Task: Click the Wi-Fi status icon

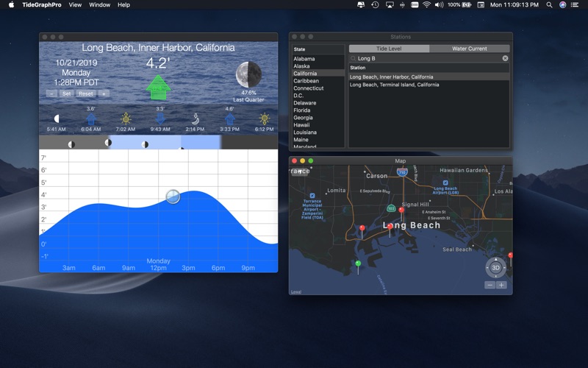Action: 426,5
